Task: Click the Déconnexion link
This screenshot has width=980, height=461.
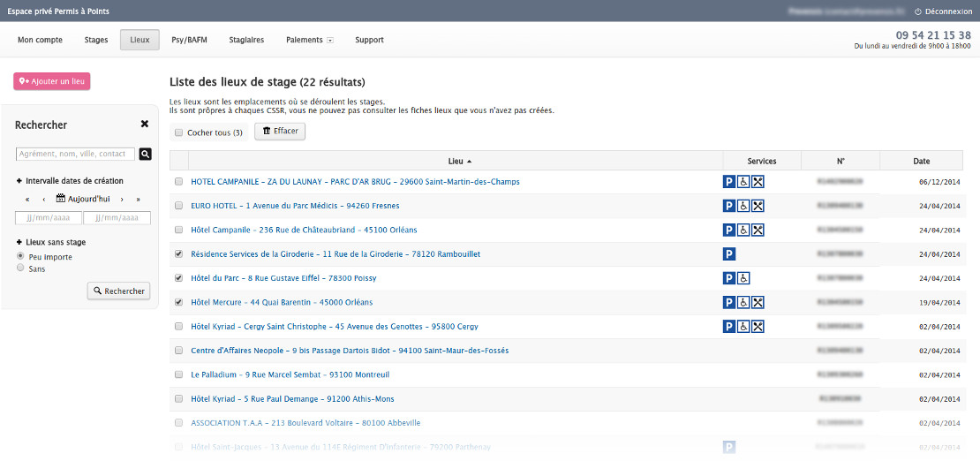Action: (943, 11)
